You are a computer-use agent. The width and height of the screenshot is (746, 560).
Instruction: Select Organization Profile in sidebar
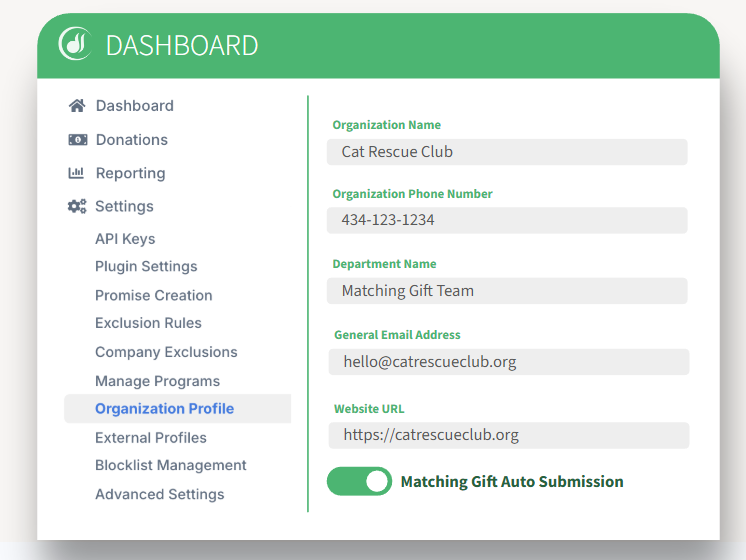(x=177, y=409)
